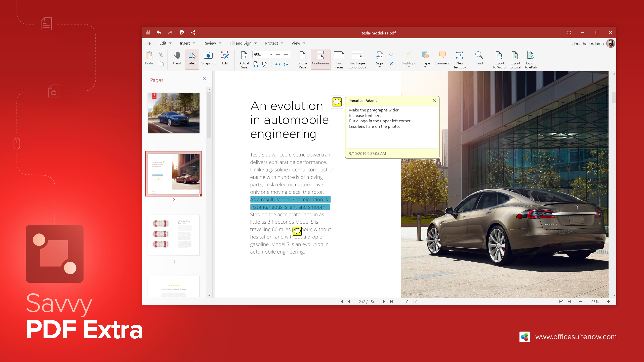Open the Insert menu
This screenshot has width=644, height=362.
coord(187,43)
